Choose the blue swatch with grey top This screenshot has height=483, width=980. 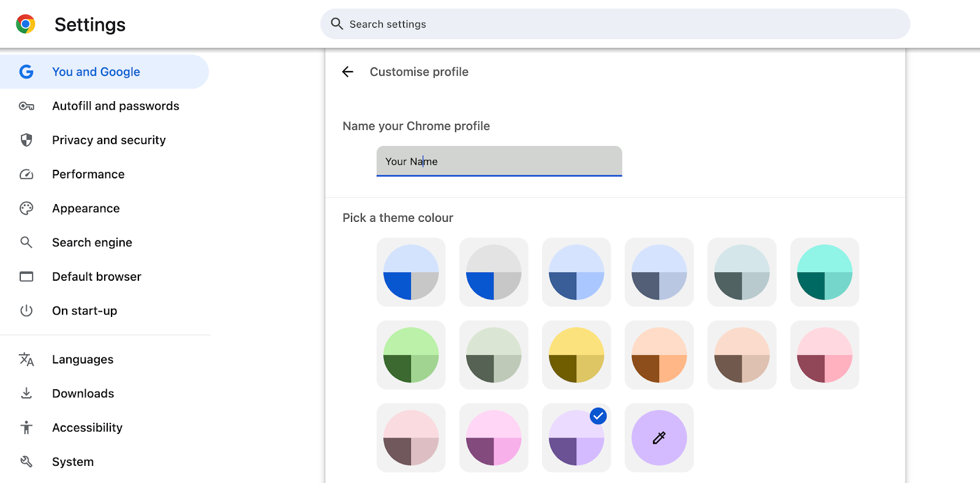(x=494, y=272)
